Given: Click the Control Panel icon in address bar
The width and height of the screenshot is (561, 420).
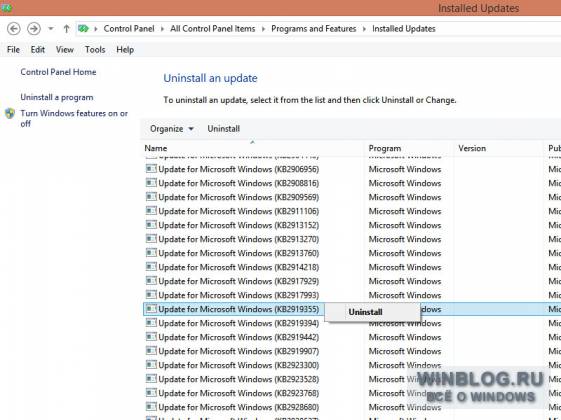Looking at the screenshot, I should click(83, 29).
